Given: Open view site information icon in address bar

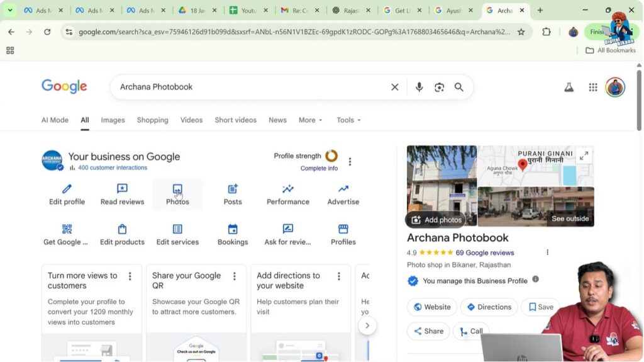Looking at the screenshot, I should (69, 31).
